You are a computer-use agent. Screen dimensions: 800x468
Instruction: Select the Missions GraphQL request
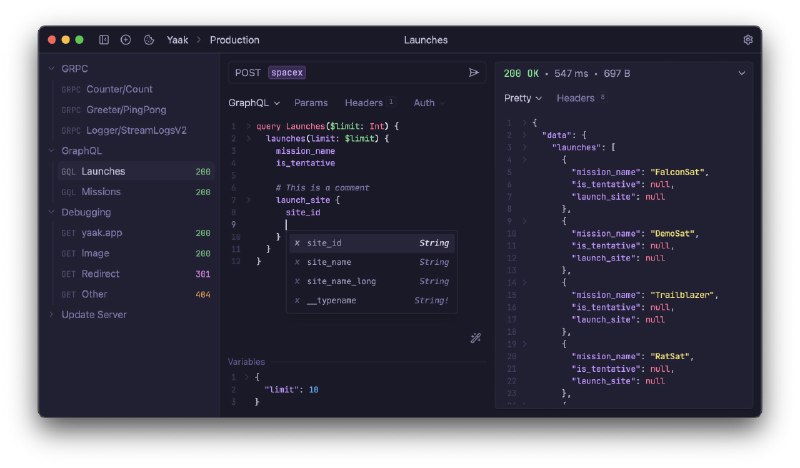[x=101, y=192]
